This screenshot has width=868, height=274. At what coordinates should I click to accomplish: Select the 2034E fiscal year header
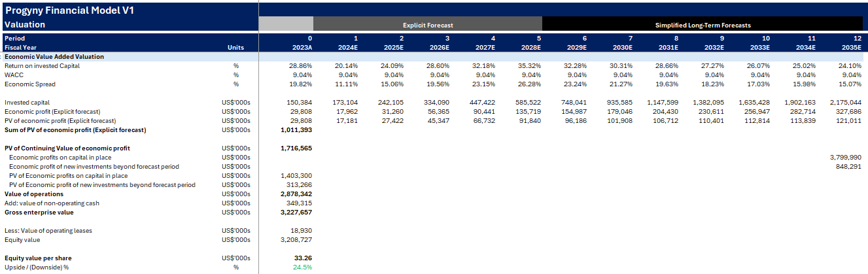point(805,48)
